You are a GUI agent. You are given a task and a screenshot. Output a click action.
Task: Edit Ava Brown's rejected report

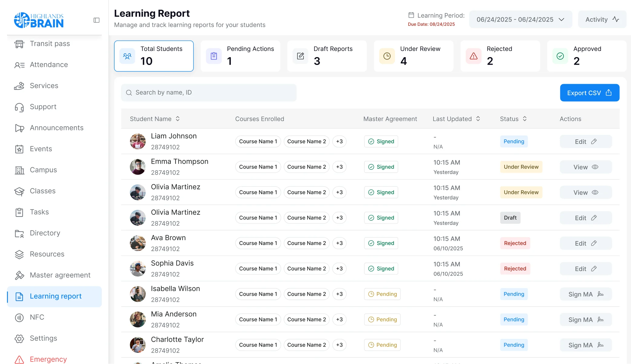(586, 243)
